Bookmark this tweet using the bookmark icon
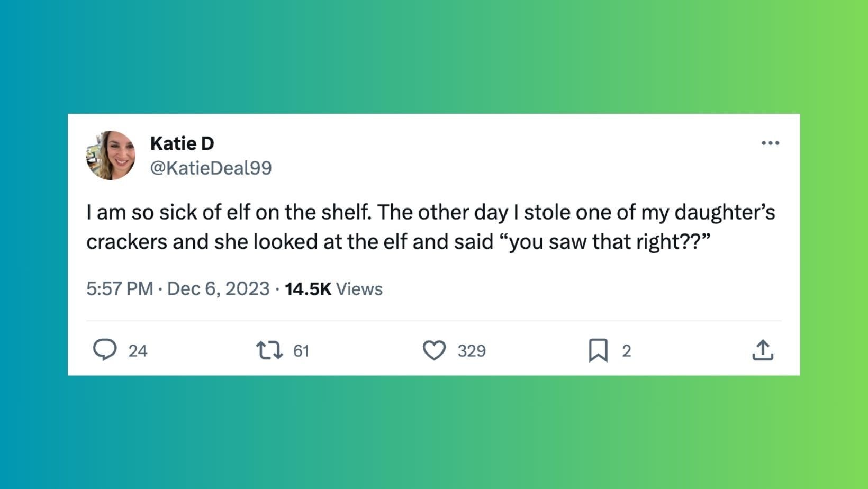Viewport: 868px width, 489px height. point(598,350)
